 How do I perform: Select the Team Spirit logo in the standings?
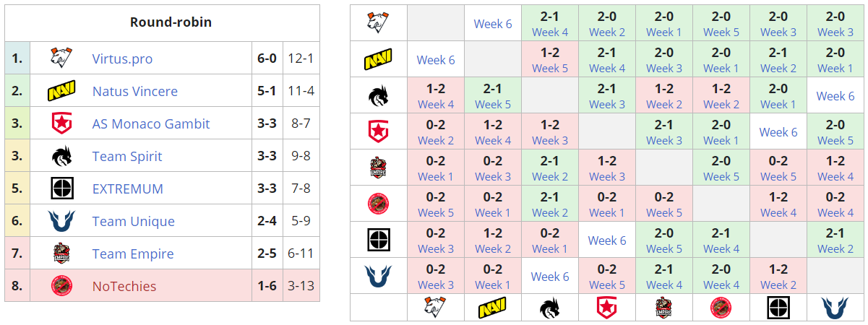[61, 156]
